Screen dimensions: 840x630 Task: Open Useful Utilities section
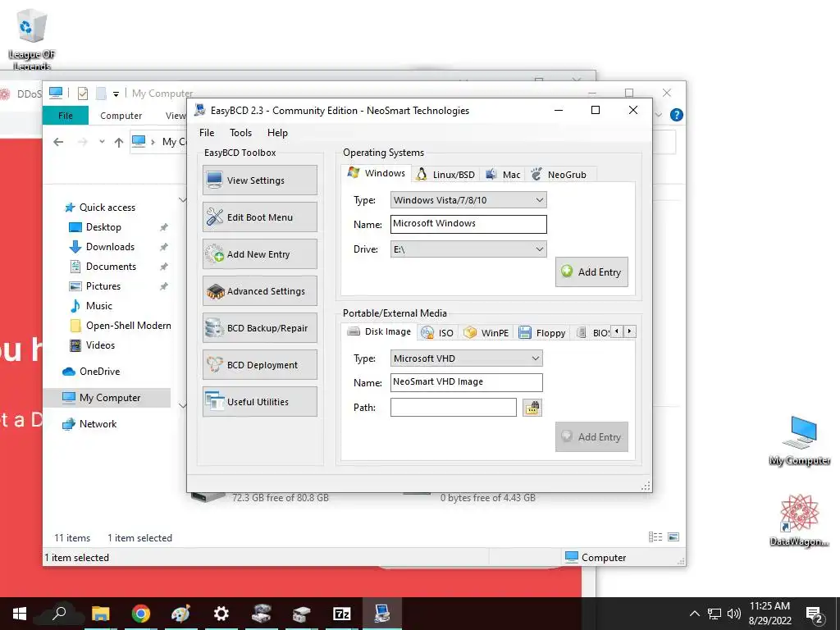tap(260, 402)
